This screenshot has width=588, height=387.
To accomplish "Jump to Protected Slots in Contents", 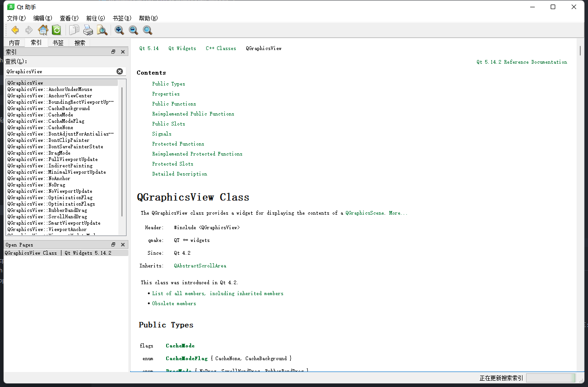I will tap(173, 164).
